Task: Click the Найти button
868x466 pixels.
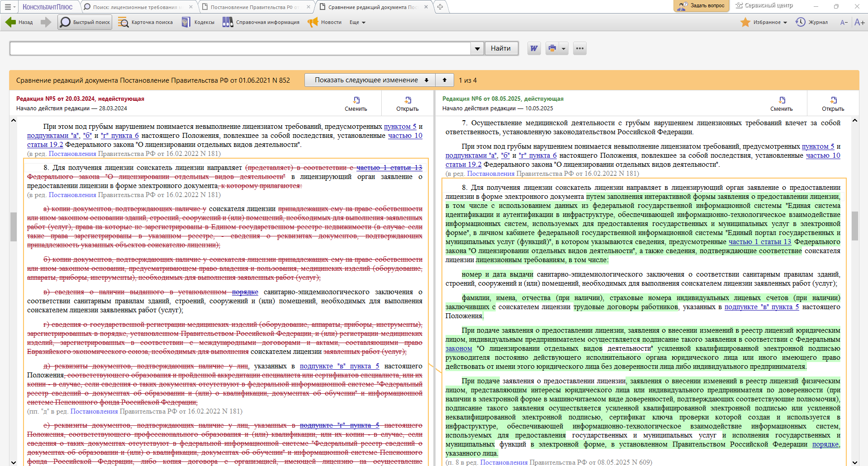Action: click(x=501, y=48)
